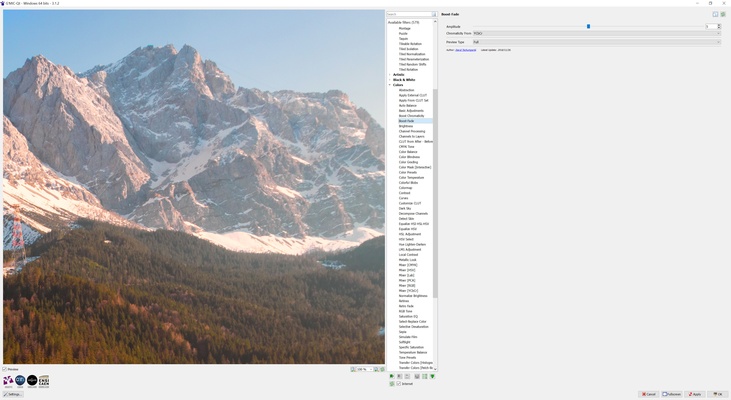Screen dimensions: 731x400
Task: Click the green add fave icon
Action: pyautogui.click(x=392, y=376)
